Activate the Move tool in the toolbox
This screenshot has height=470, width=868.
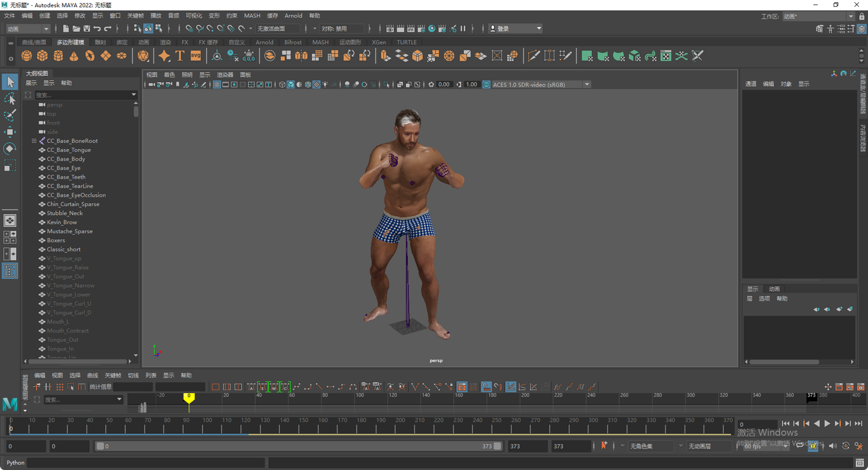[10, 132]
